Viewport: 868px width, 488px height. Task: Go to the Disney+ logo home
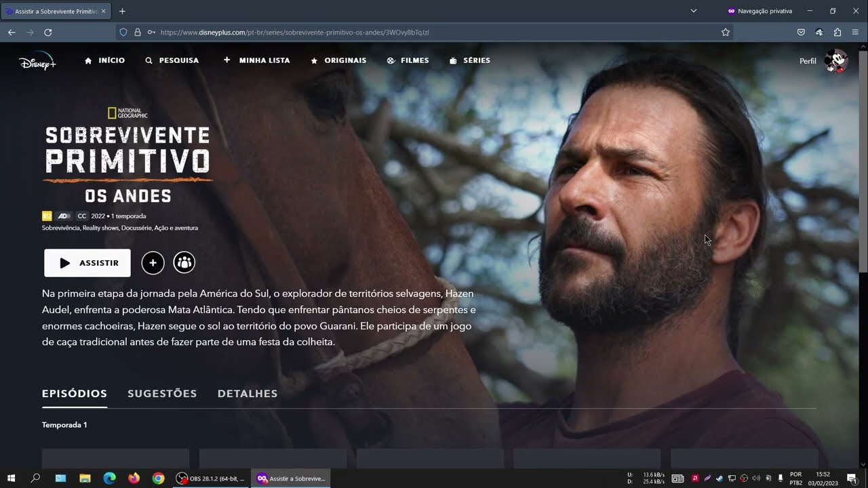[x=37, y=61]
